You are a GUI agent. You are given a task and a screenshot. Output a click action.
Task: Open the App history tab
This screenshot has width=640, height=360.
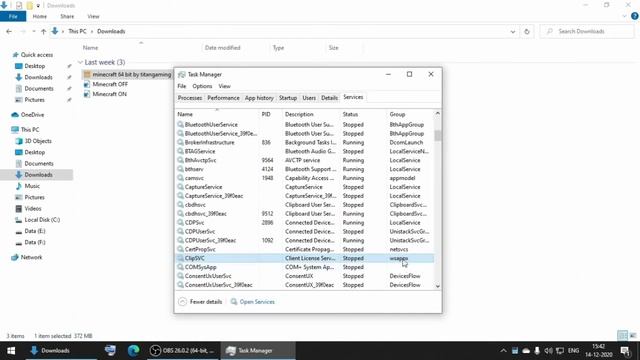pos(259,98)
